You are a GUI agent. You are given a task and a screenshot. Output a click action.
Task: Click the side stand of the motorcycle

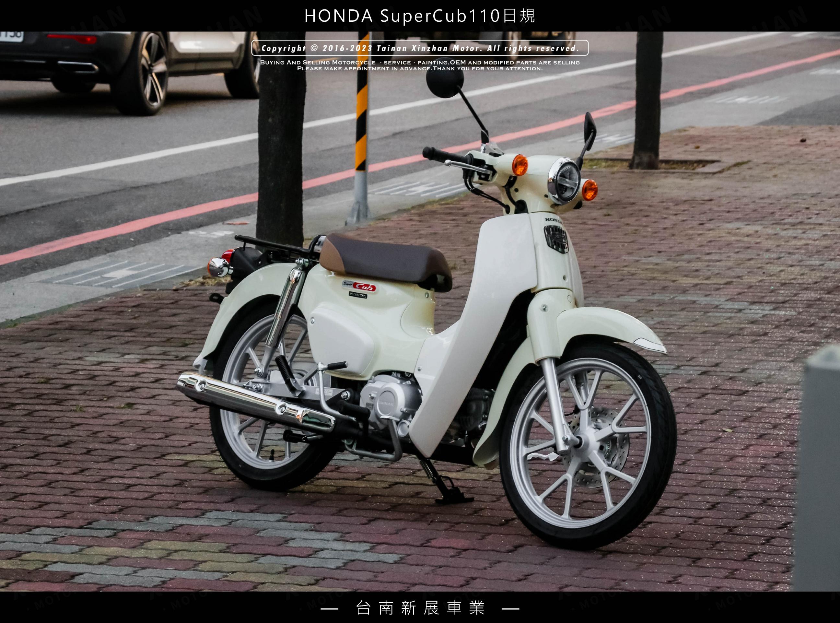coord(439,483)
